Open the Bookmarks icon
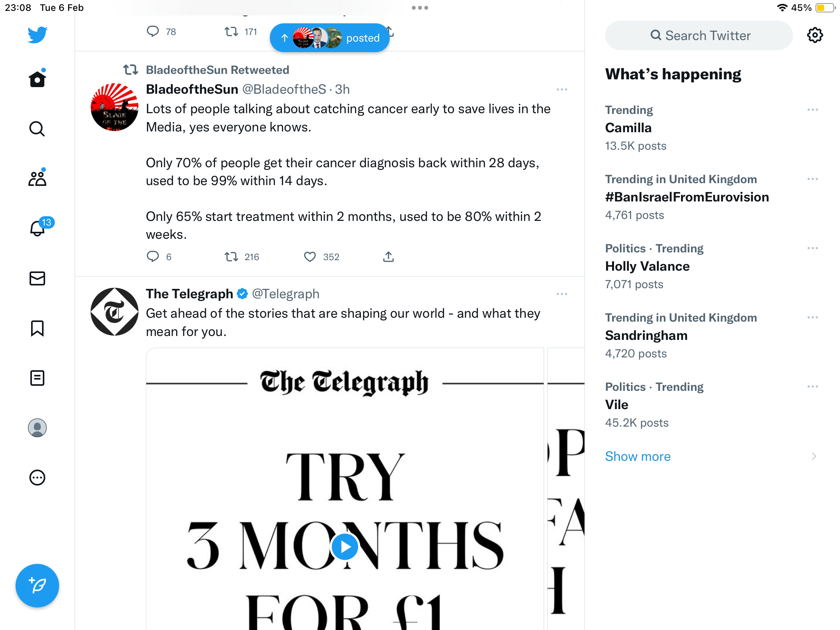The height and width of the screenshot is (630, 840). [x=37, y=328]
